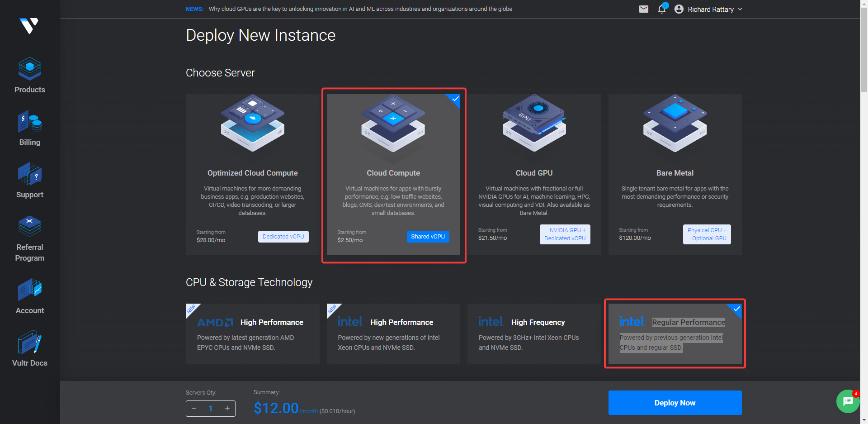
Task: Click the AMD logo on High Performance card
Action: tap(215, 322)
